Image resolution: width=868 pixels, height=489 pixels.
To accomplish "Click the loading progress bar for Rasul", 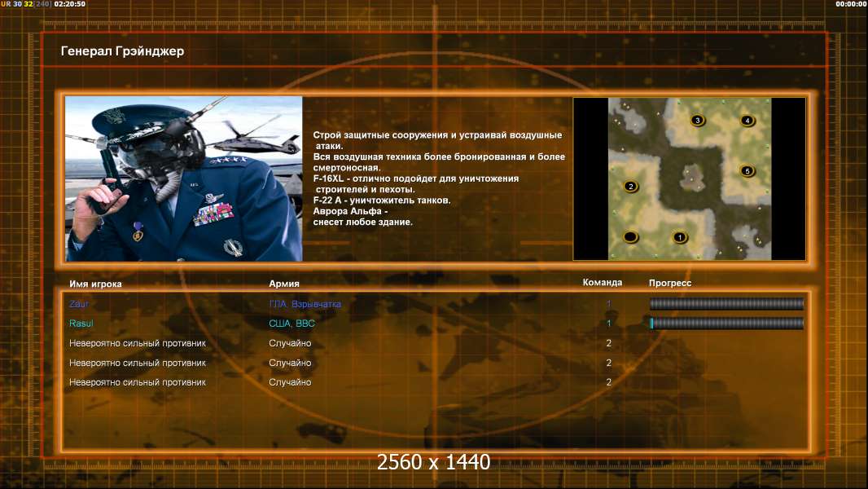I will tap(727, 323).
